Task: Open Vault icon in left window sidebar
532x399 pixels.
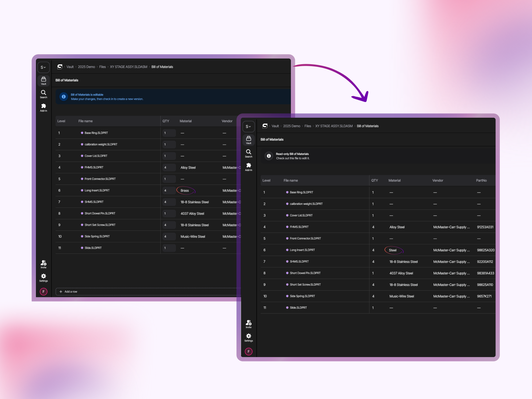Action: pos(44,80)
